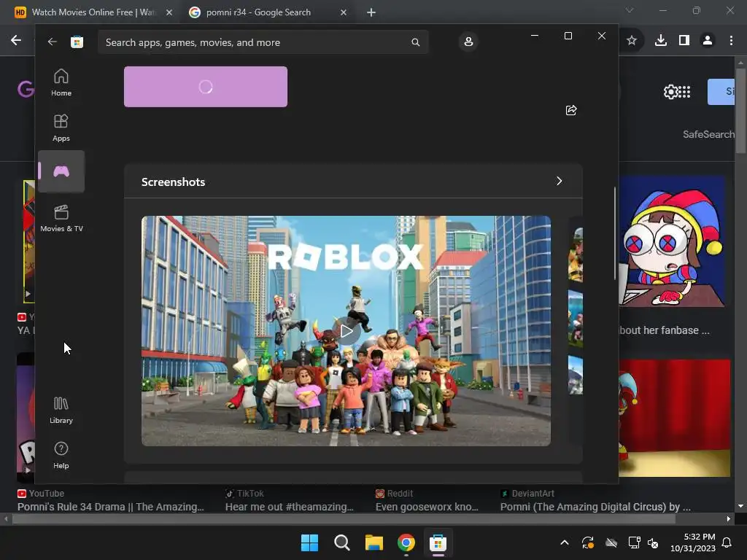Open Google apps grid
This screenshot has width=747, height=560.
pos(684,91)
